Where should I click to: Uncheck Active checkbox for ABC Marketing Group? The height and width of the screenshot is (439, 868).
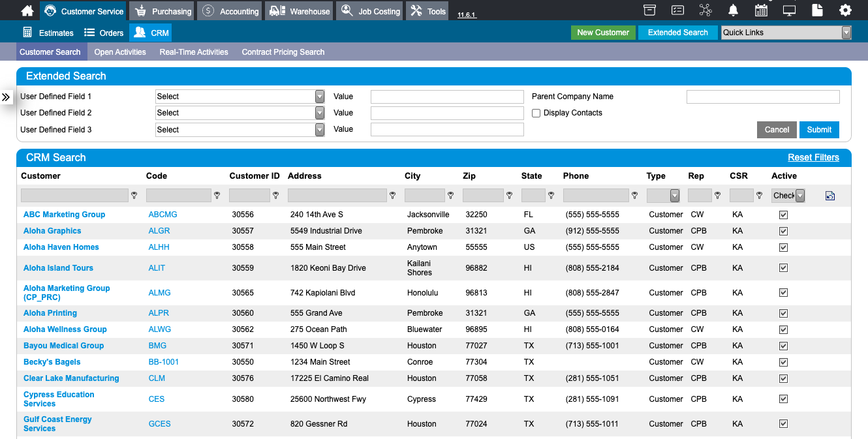[x=783, y=215]
